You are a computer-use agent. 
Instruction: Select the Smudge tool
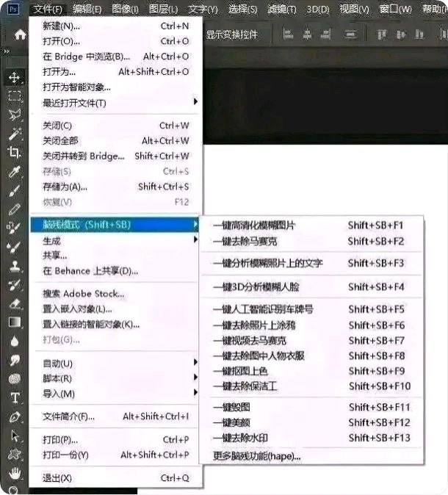(x=15, y=360)
